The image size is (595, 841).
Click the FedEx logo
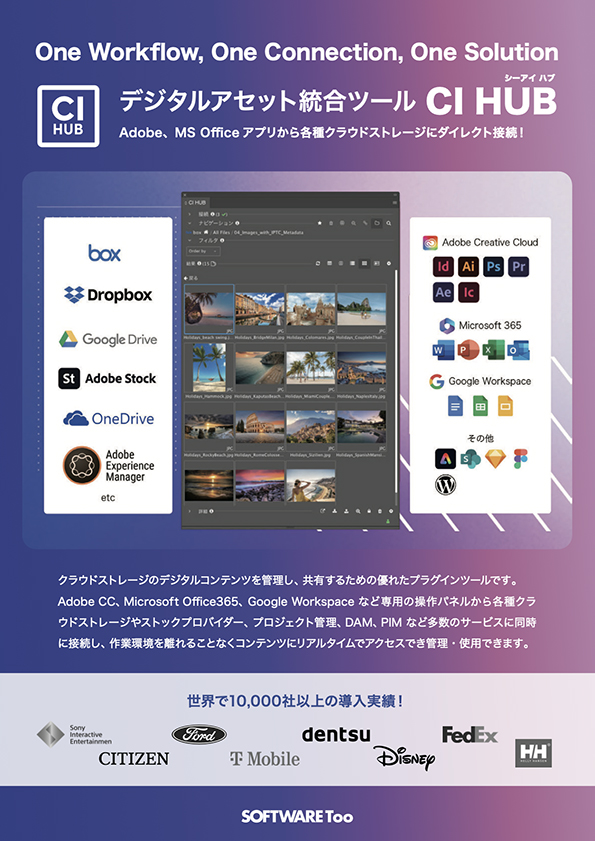point(470,735)
